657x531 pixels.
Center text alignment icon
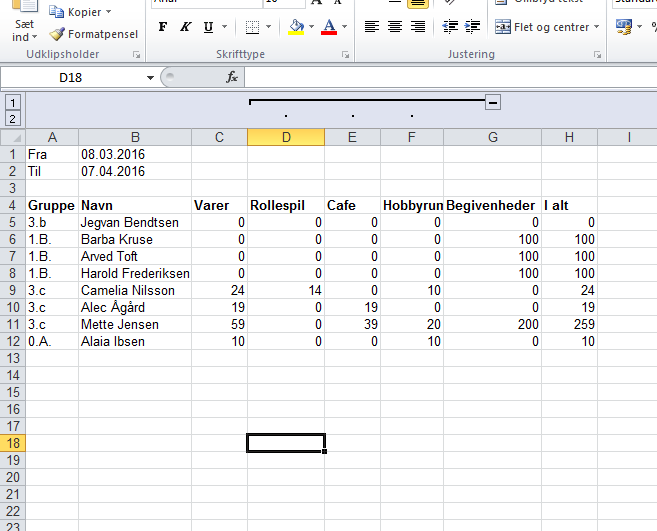395,27
